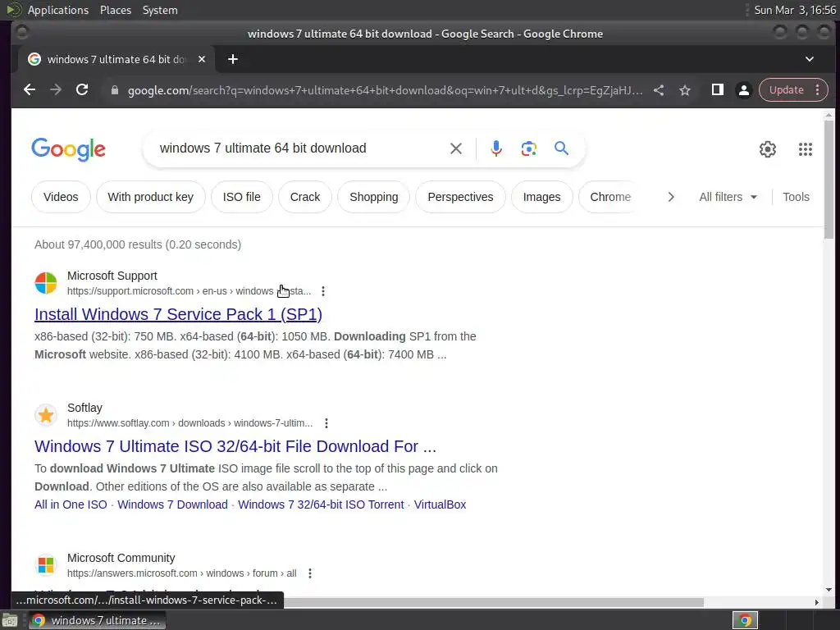
Task: Switch to Images results
Action: pos(541,197)
